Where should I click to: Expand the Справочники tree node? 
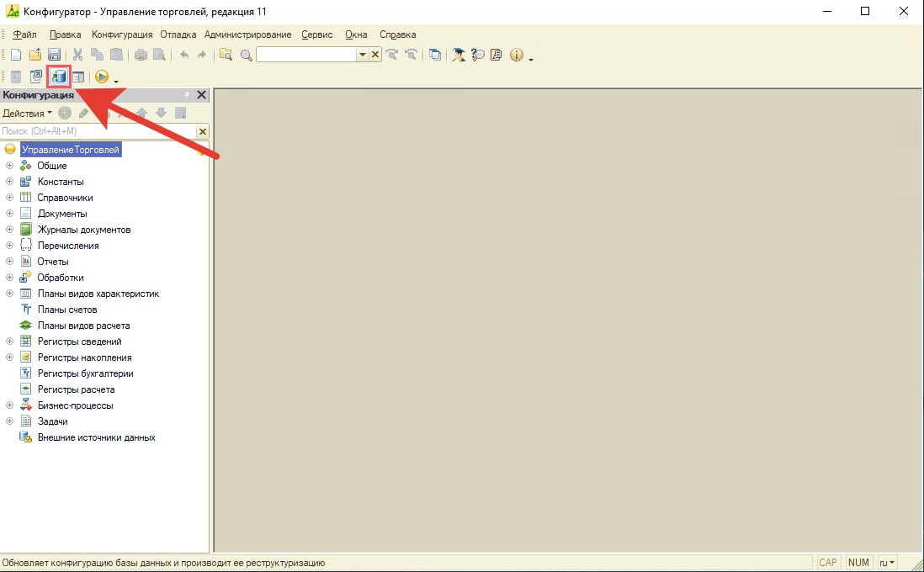(x=10, y=198)
